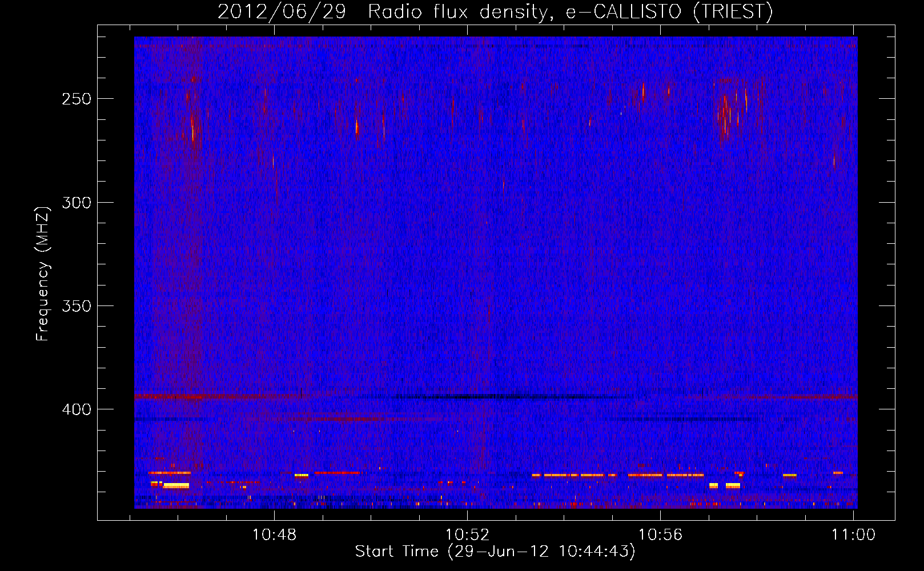Click the 350 frequency tick label
The image size is (924, 571).
tap(77, 306)
